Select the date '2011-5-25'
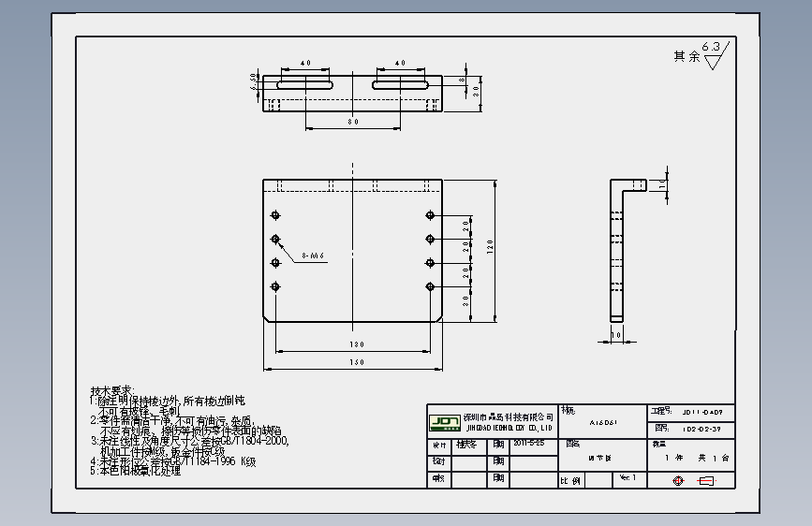Screen dimensions: 812x526 point(529,443)
